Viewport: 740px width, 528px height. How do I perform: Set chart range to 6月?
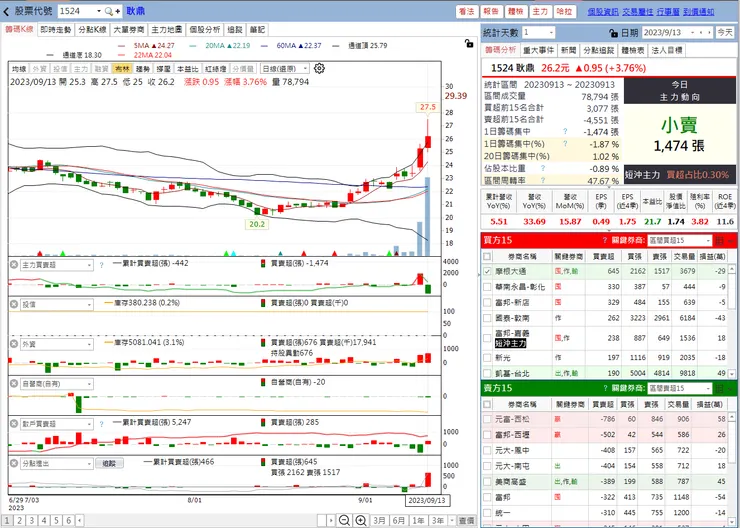[399, 520]
